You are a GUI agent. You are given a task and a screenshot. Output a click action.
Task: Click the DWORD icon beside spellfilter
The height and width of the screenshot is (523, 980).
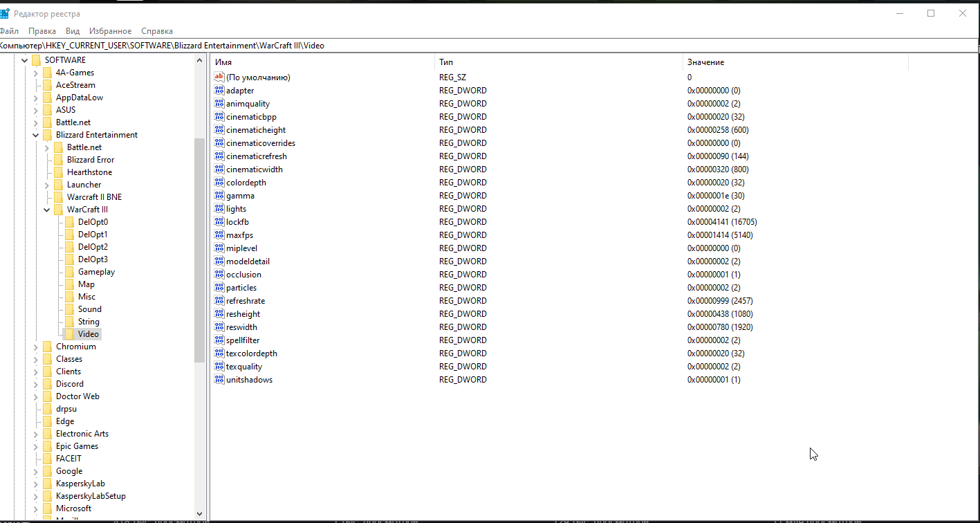click(219, 340)
